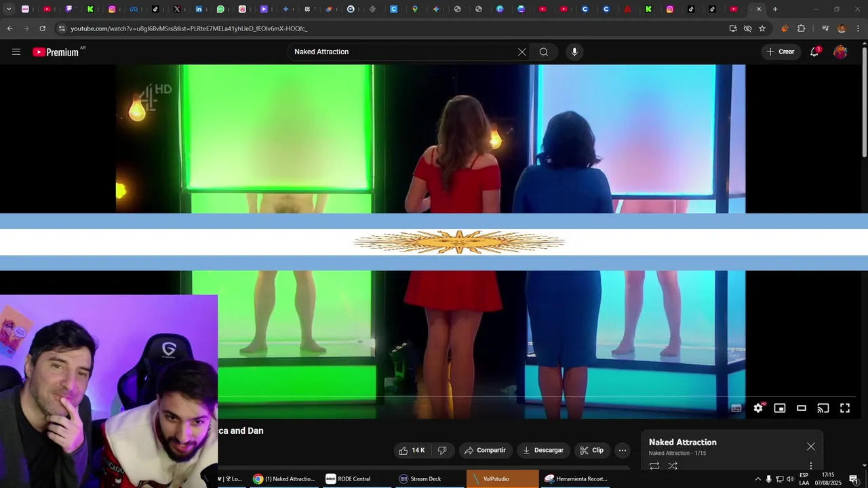Screen dimensions: 868x488
Task: Go to the YouTube Premium home logo
Action: coord(56,52)
